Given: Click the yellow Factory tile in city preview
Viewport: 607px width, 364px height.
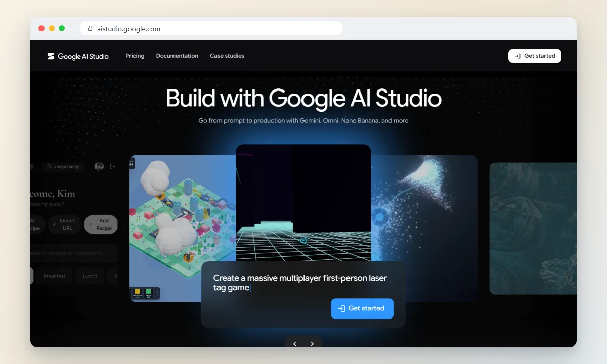Looking at the screenshot, I should tap(137, 293).
